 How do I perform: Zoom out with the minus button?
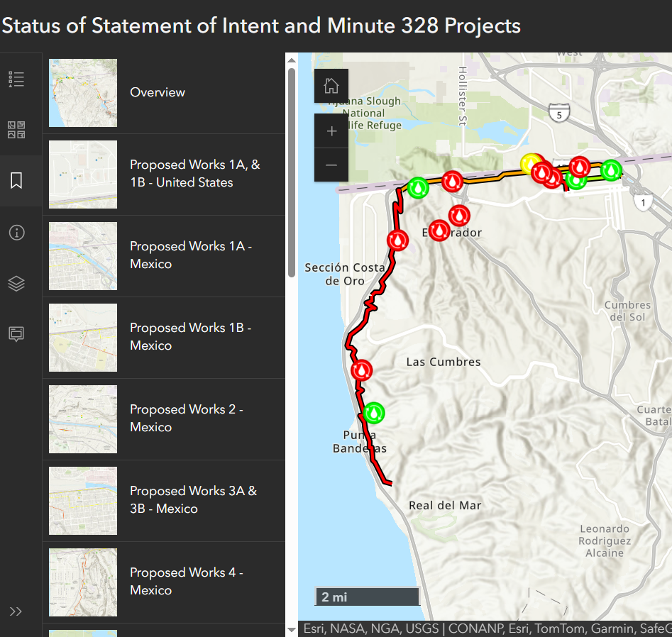pyautogui.click(x=331, y=165)
